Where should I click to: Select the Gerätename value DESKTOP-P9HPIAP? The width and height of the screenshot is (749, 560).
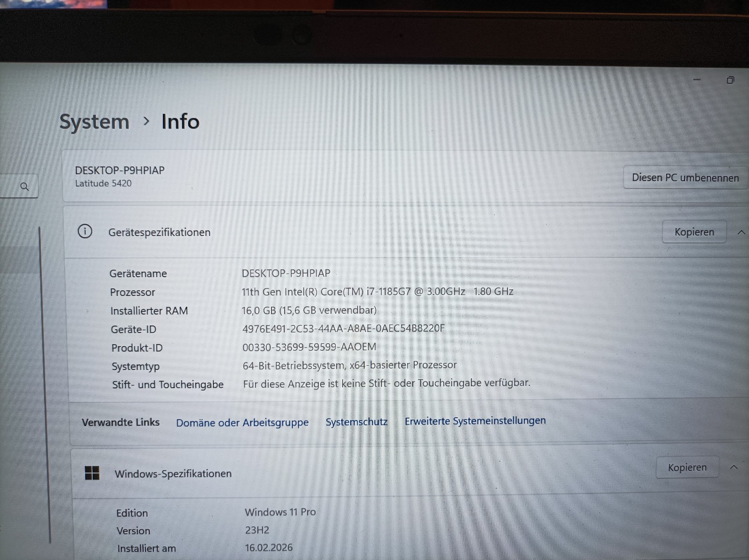point(286,273)
